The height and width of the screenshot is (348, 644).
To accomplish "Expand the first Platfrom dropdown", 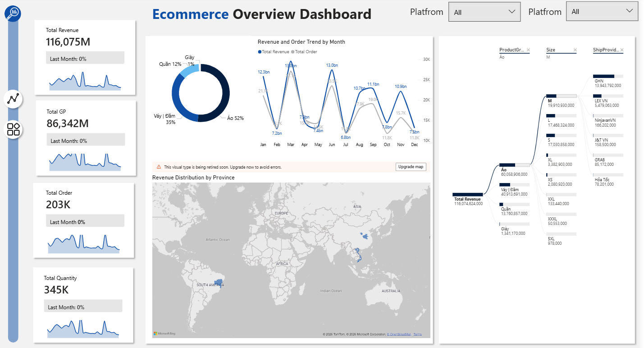I will point(484,12).
